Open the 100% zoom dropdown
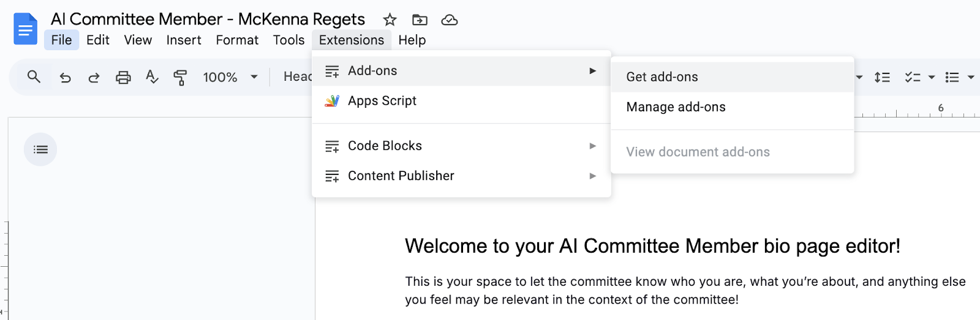 pos(229,77)
